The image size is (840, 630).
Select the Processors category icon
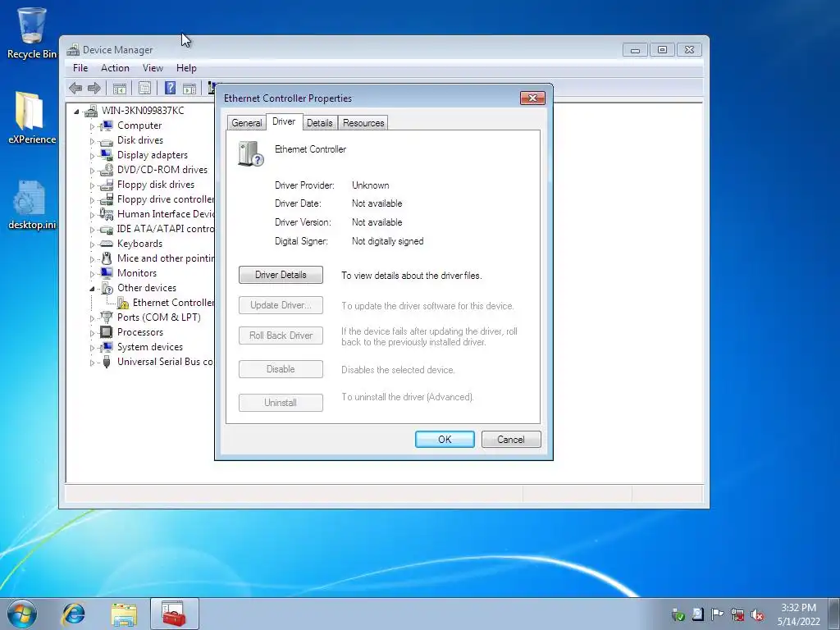pyautogui.click(x=107, y=332)
